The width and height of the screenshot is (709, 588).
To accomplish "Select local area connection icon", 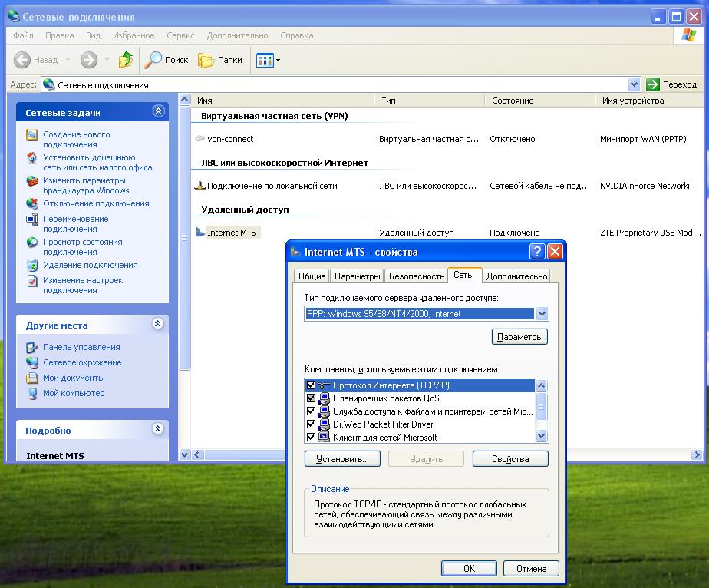I will point(200,186).
